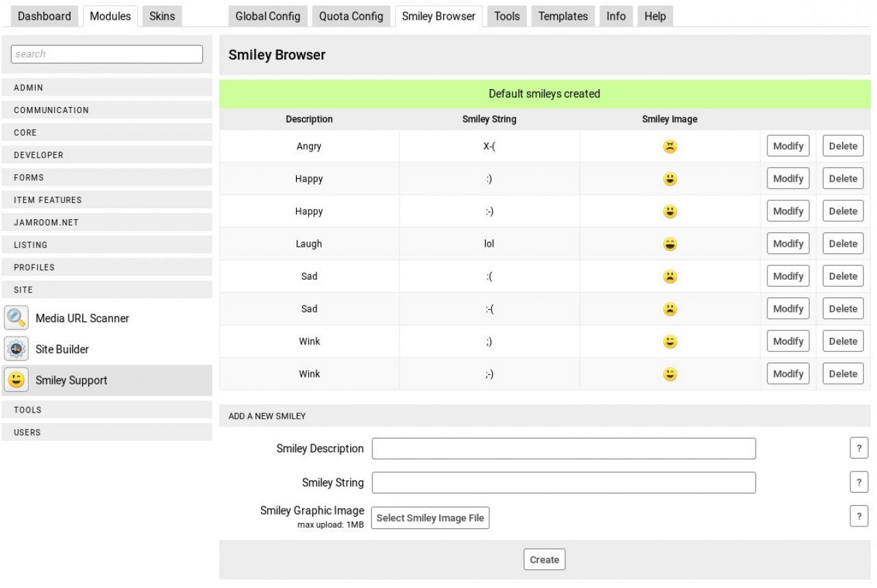877x588 pixels.
Task: Modify the Angry smiley
Action: pyautogui.click(x=788, y=146)
